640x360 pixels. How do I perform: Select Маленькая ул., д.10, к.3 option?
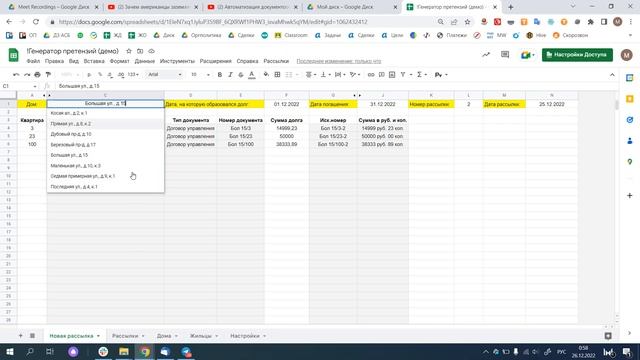pyautogui.click(x=105, y=166)
